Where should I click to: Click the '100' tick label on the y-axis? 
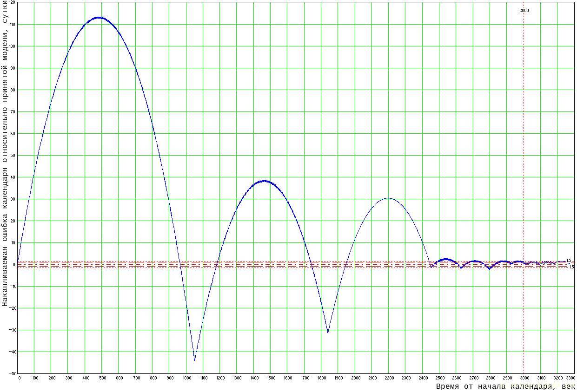pyautogui.click(x=12, y=46)
